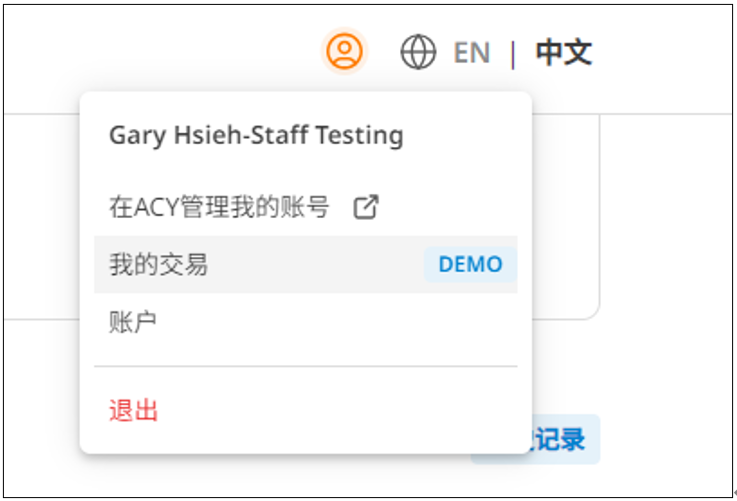737x501 pixels.
Task: Select 我的交易 from the account menu
Action: tap(159, 264)
